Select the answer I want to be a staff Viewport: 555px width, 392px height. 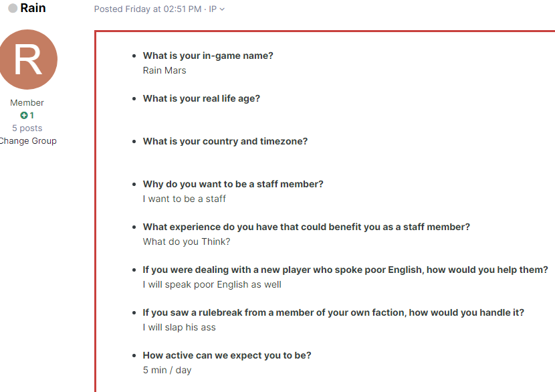tap(185, 199)
